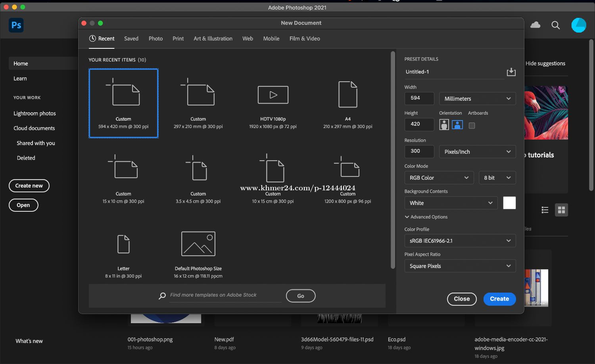Click the user avatar profile icon
595x364 pixels.
579,25
